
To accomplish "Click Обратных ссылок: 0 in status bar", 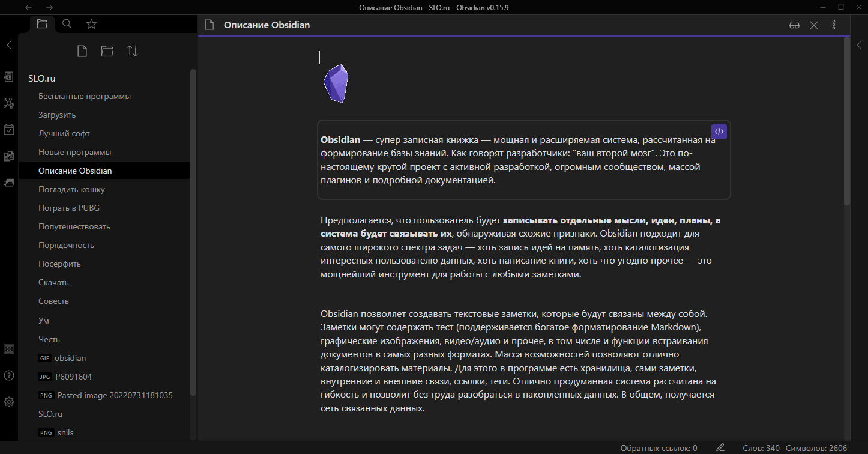I will 659,448.
